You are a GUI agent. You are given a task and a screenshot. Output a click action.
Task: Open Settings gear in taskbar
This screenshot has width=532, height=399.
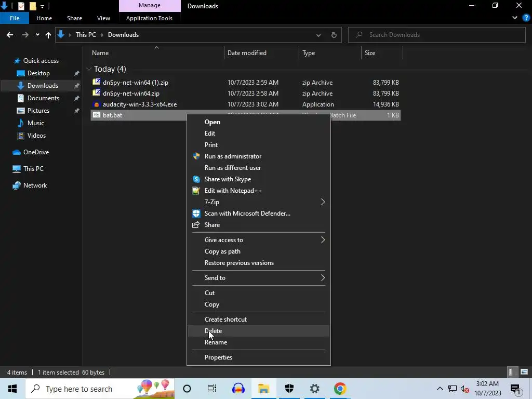click(314, 389)
